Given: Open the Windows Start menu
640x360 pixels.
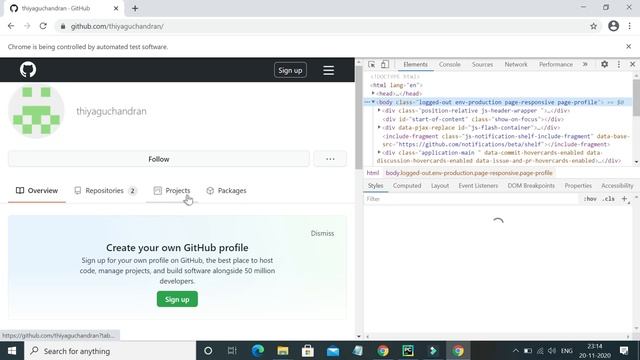Looking at the screenshot, I should pyautogui.click(x=12, y=351).
